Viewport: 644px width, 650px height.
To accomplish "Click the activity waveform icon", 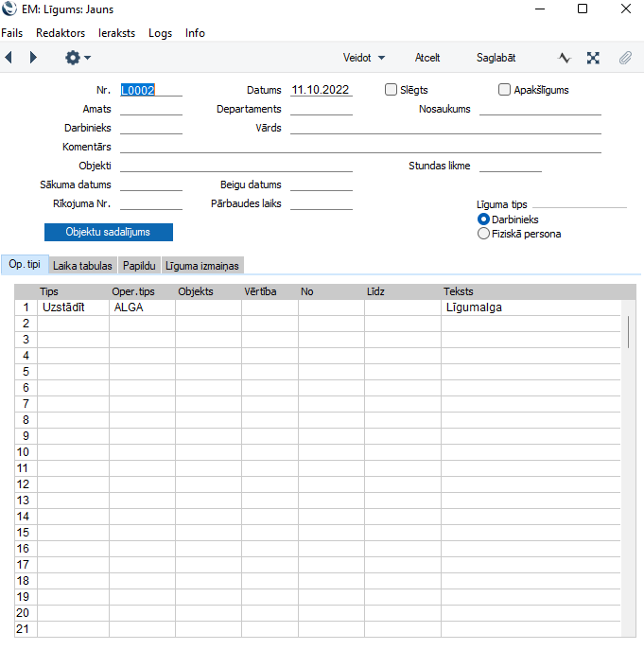I will coord(565,58).
